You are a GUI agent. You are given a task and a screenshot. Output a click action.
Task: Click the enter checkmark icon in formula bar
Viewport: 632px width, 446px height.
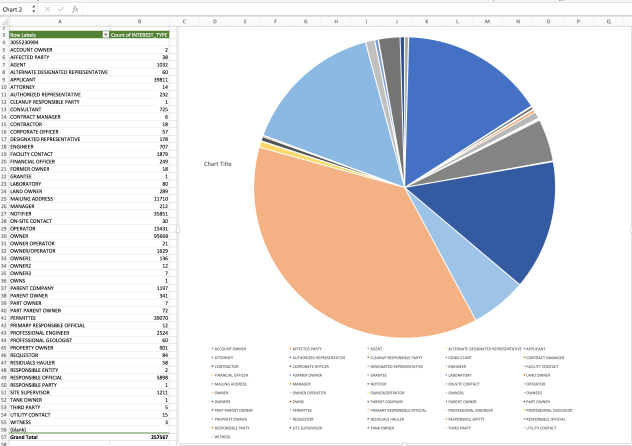pyautogui.click(x=61, y=8)
